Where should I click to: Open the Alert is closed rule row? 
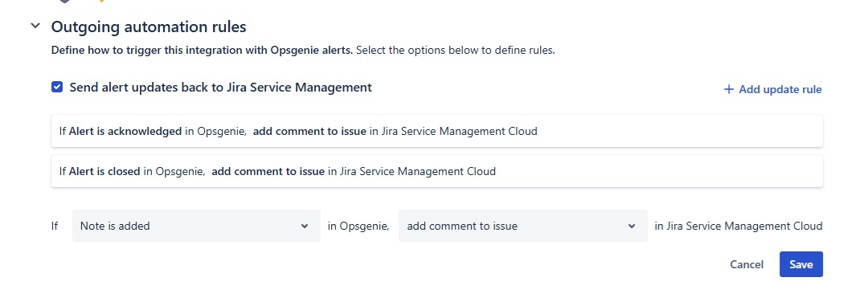[436, 171]
